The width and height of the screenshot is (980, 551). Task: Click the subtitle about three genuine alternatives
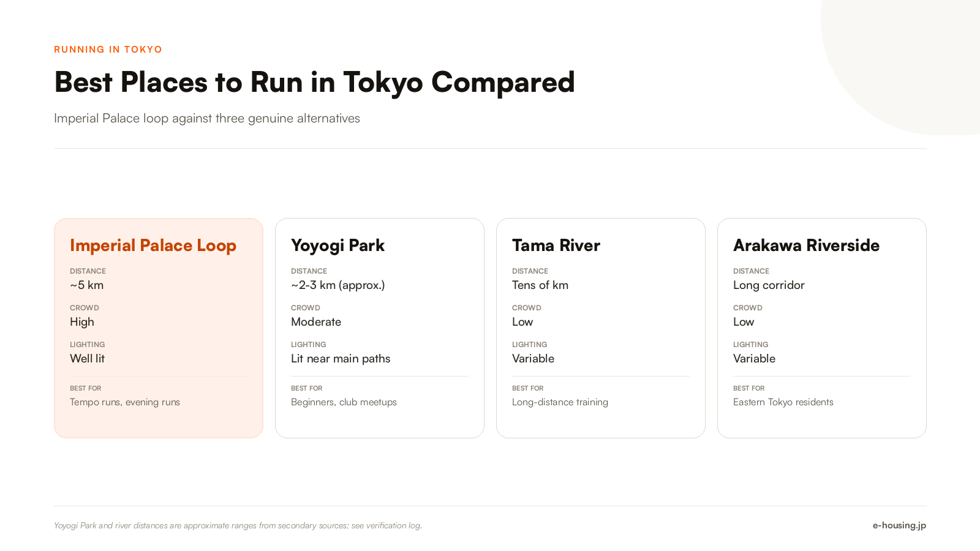tap(207, 118)
